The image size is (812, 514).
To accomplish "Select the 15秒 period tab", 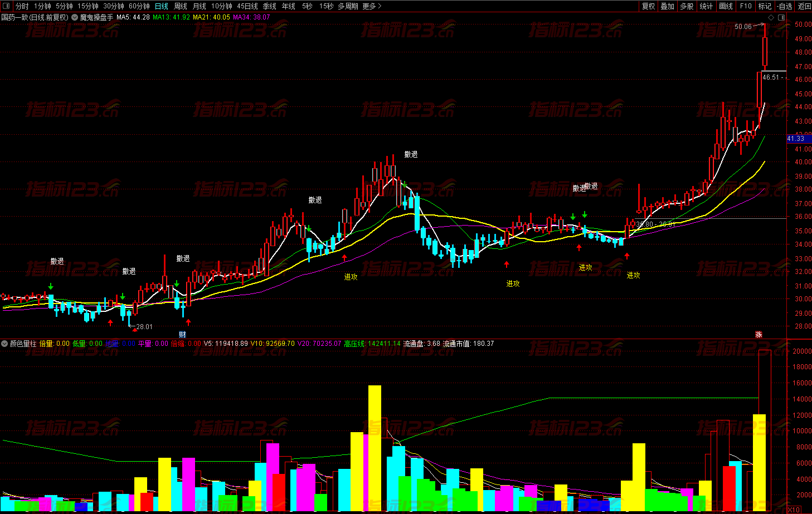I will coord(326,6).
